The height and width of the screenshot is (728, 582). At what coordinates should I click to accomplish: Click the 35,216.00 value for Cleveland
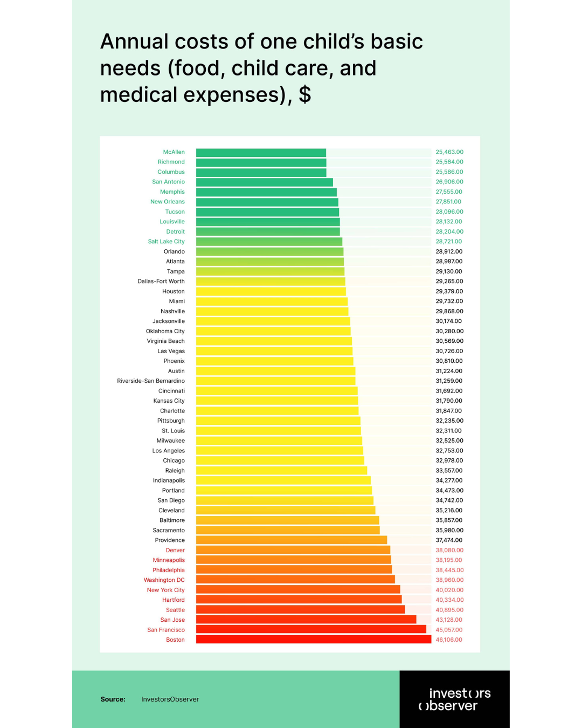449,511
